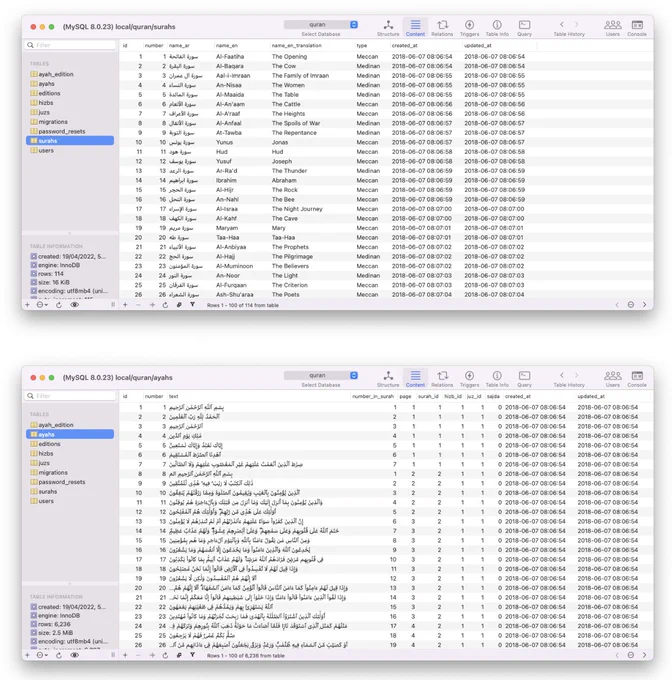This screenshot has width=672, height=680.
Task: Select Content tab in ayahs window
Action: pyautogui.click(x=415, y=379)
